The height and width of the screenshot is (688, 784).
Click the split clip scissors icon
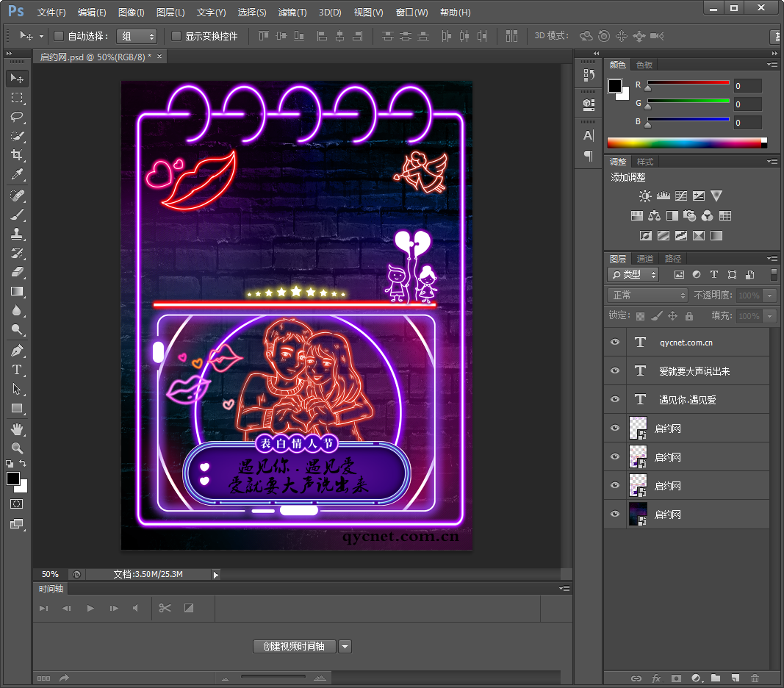(165, 608)
